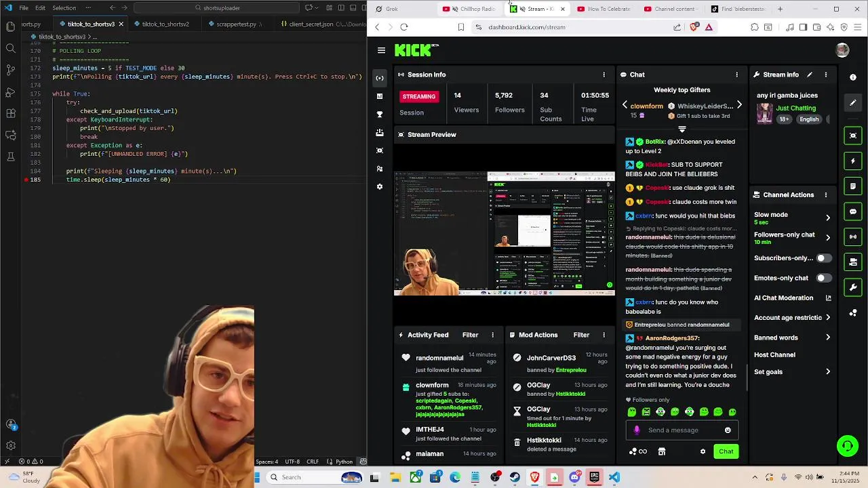
Task: Switch to tiktok_to_shortsv2 editor tab
Action: [x=166, y=24]
